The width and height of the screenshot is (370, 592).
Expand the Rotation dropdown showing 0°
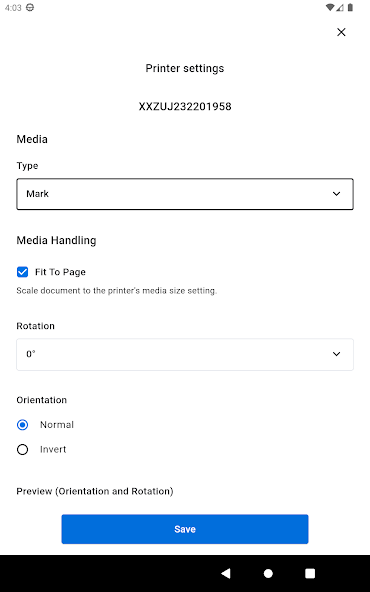coord(185,355)
